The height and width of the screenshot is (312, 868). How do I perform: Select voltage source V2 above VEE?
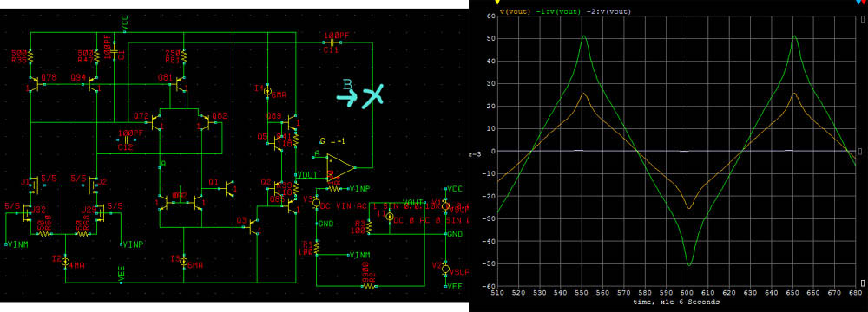[445, 269]
